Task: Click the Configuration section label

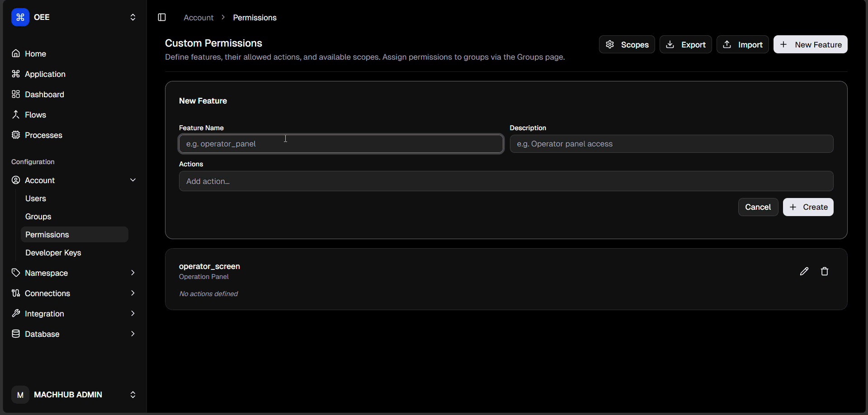Action: pos(33,162)
